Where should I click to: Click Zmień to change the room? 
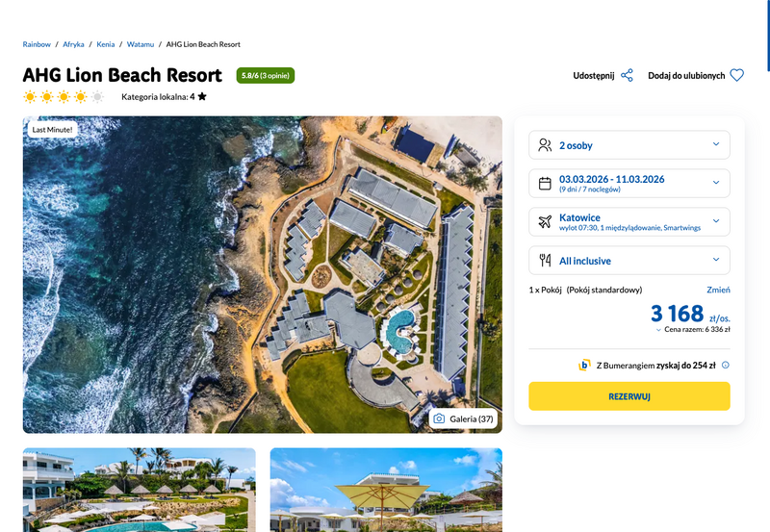tap(718, 290)
